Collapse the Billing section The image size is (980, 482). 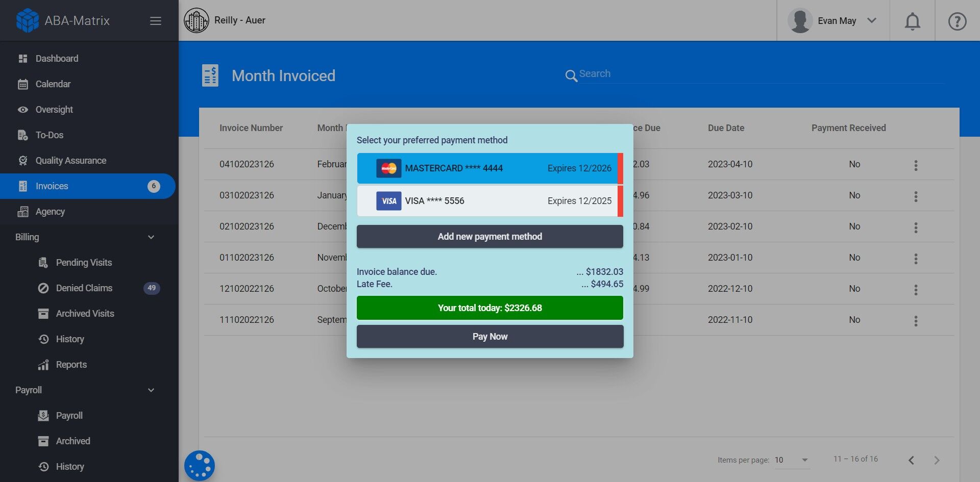[x=151, y=237]
